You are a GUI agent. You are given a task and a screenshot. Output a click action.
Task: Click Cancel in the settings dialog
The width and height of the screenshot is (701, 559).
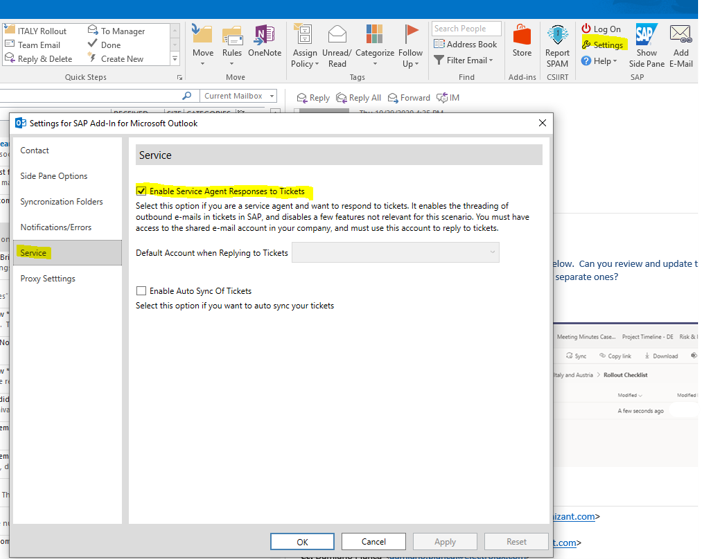(373, 541)
